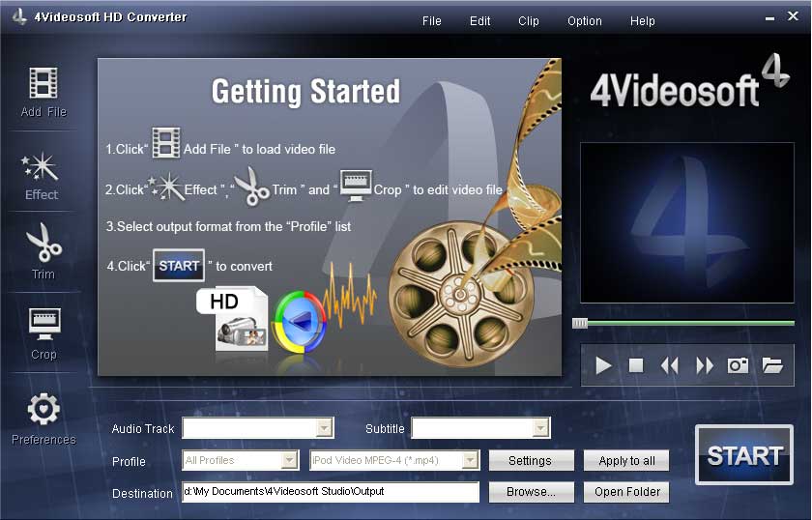Open the Option menu
Viewport: 812px width, 520px height.
point(584,20)
